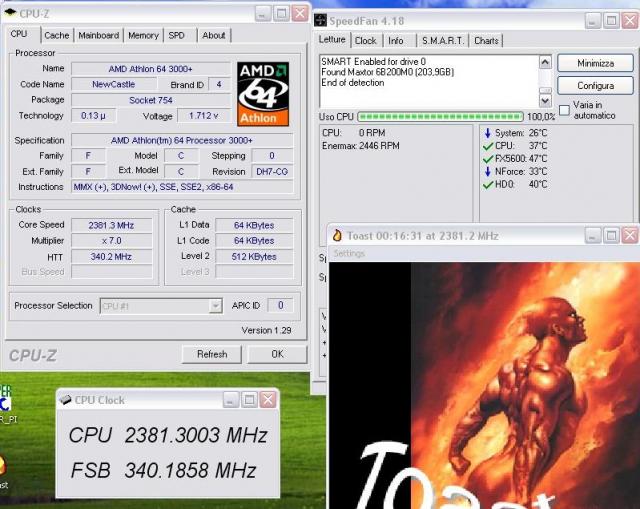The image size is (640, 509).
Task: Click the Revision field DH7-CG
Action: [272, 172]
